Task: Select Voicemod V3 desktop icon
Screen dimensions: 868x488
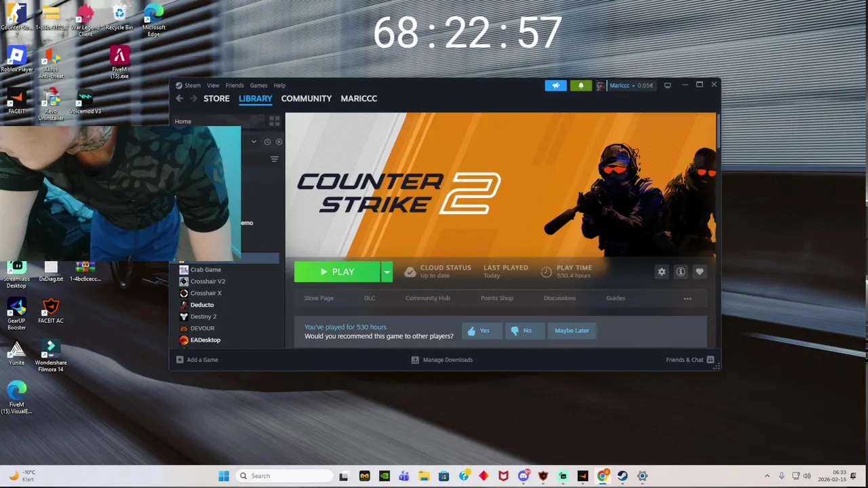Action: (85, 102)
